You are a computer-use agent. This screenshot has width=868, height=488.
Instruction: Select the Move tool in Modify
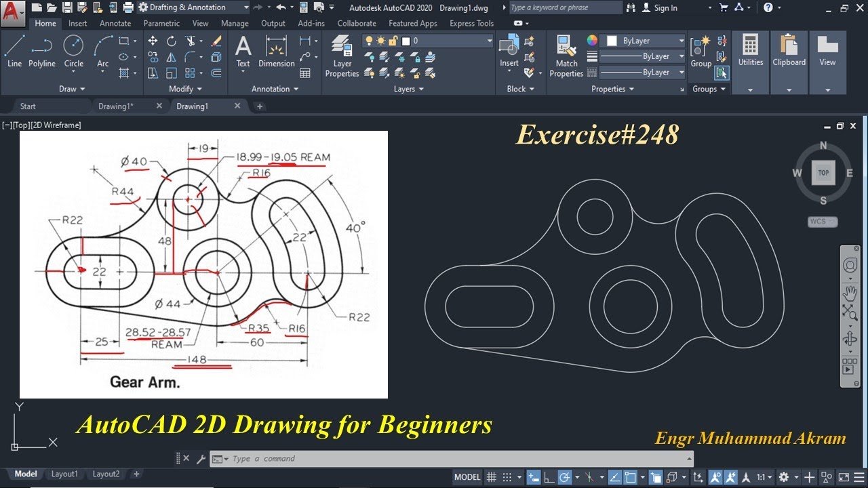153,41
